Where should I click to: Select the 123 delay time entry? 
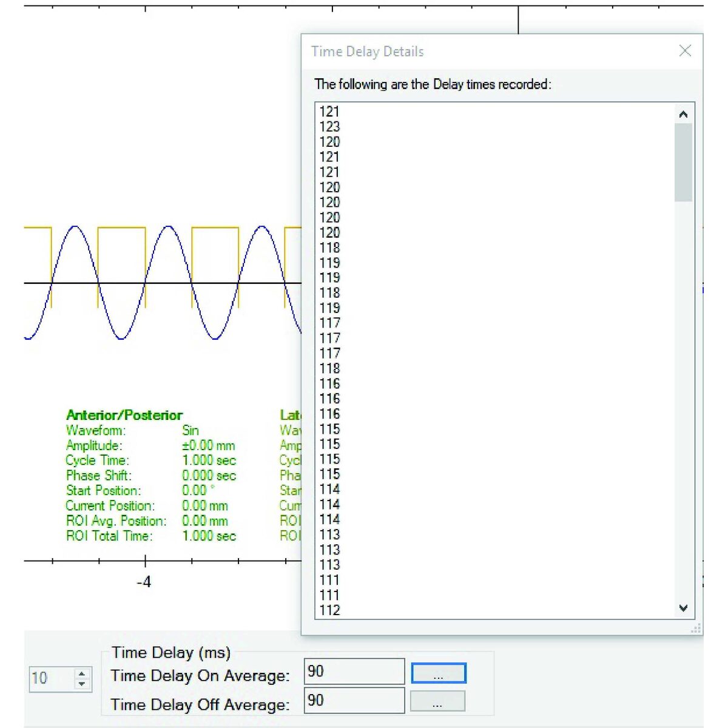tap(330, 126)
